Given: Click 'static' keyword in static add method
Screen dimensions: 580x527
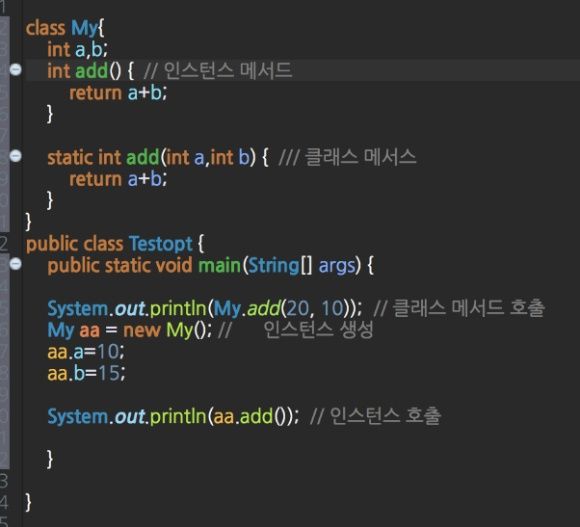Looking at the screenshot, I should click(70, 157).
